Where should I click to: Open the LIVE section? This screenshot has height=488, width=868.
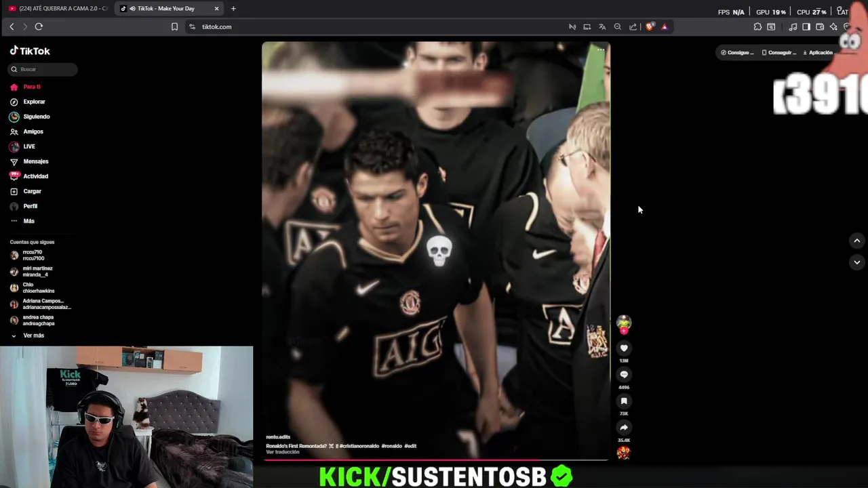22,146
